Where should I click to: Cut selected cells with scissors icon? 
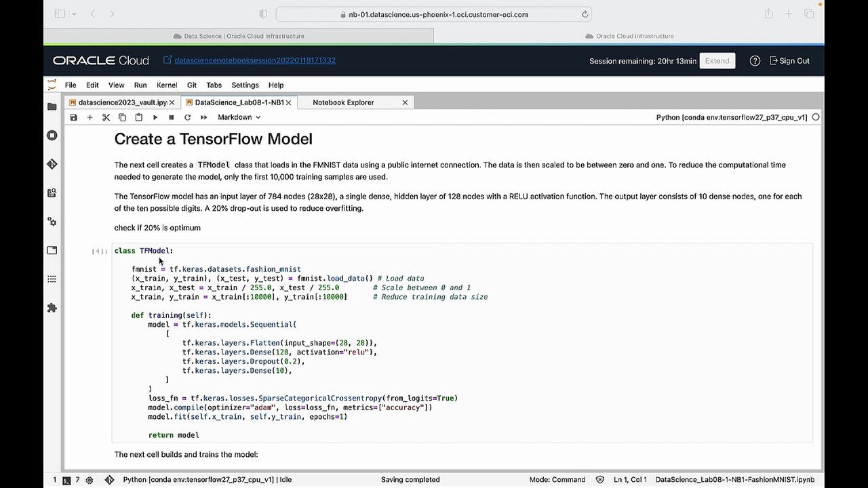[x=106, y=117]
